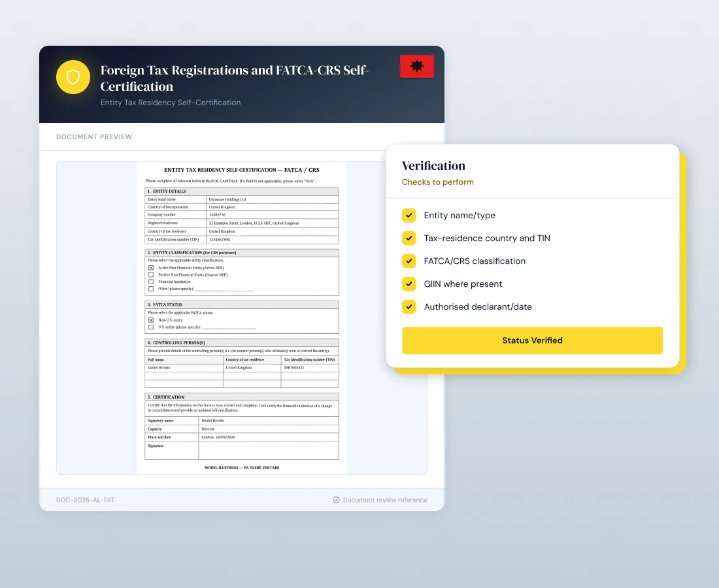Click the controlling person TIN 0987654321

click(293, 368)
